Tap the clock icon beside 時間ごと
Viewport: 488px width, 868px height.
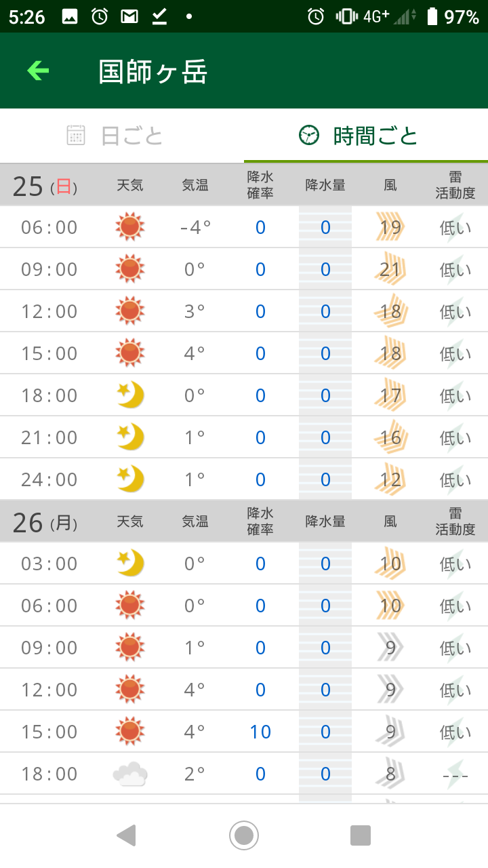click(x=309, y=136)
